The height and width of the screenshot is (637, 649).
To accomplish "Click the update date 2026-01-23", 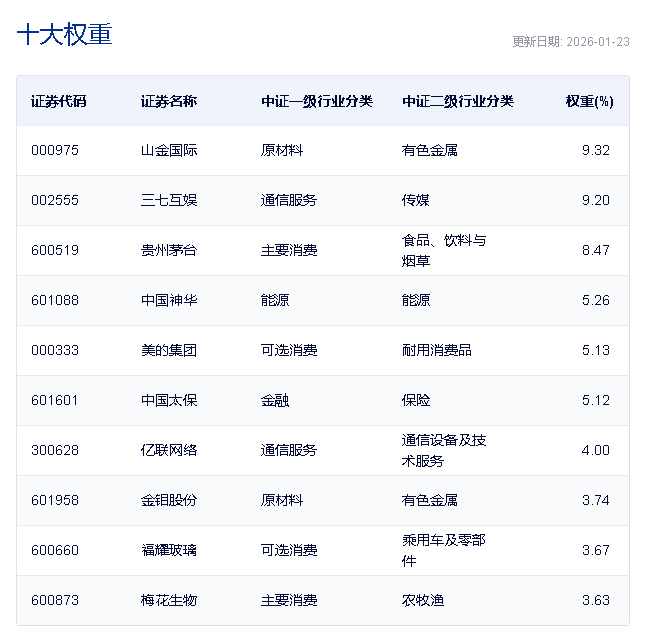I will (x=598, y=42).
